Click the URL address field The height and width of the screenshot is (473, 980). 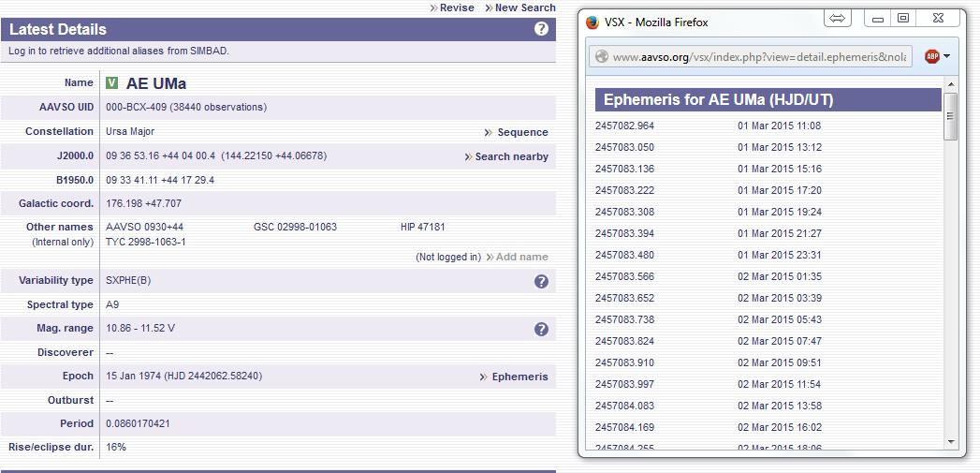[758, 57]
